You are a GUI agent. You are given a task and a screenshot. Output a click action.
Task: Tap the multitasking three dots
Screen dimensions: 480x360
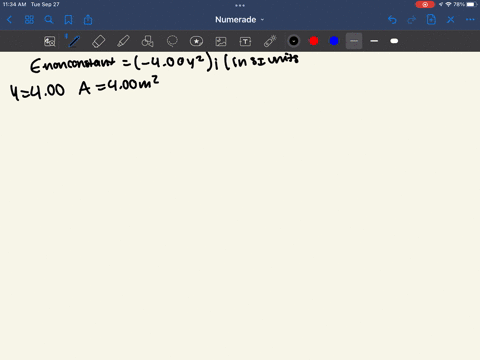(x=240, y=5)
